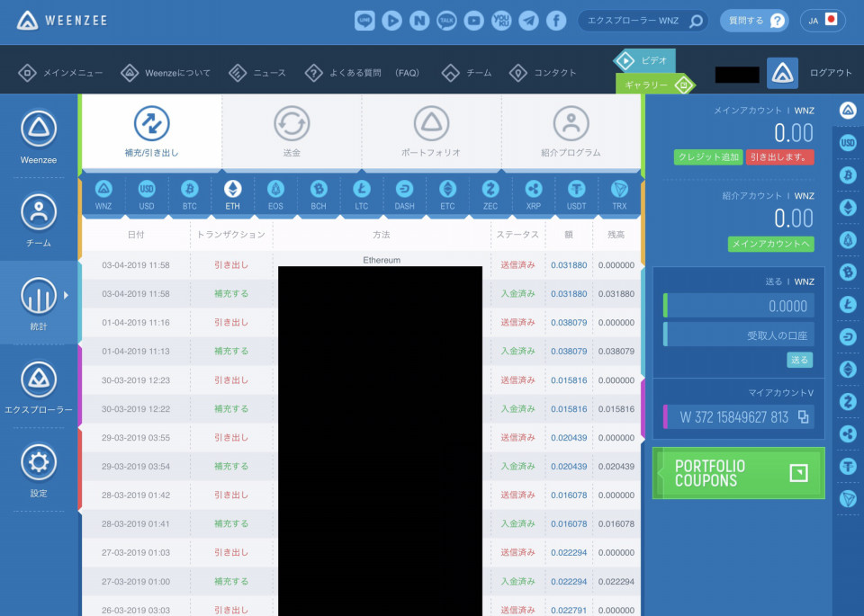Switch to ポートフォリオ tab
The image size is (864, 616).
pos(431,132)
